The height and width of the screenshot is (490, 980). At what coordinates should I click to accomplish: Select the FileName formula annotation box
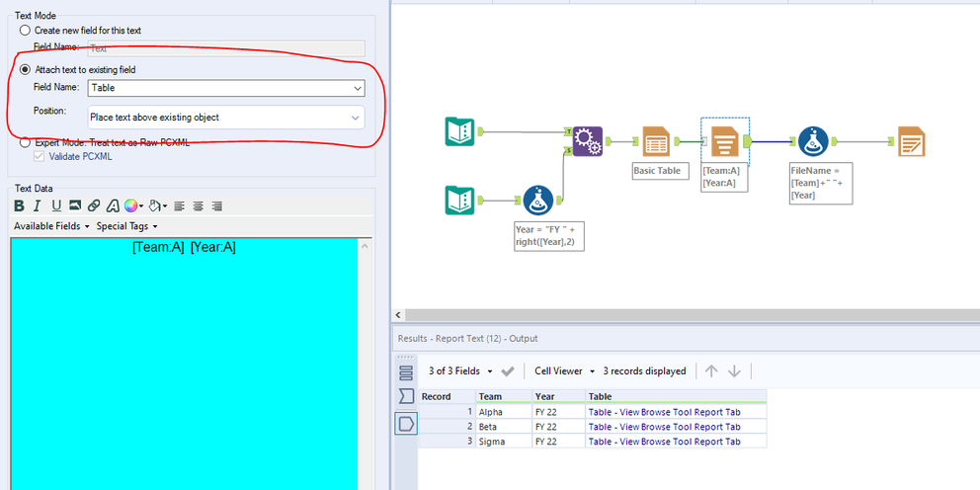pyautogui.click(x=821, y=183)
